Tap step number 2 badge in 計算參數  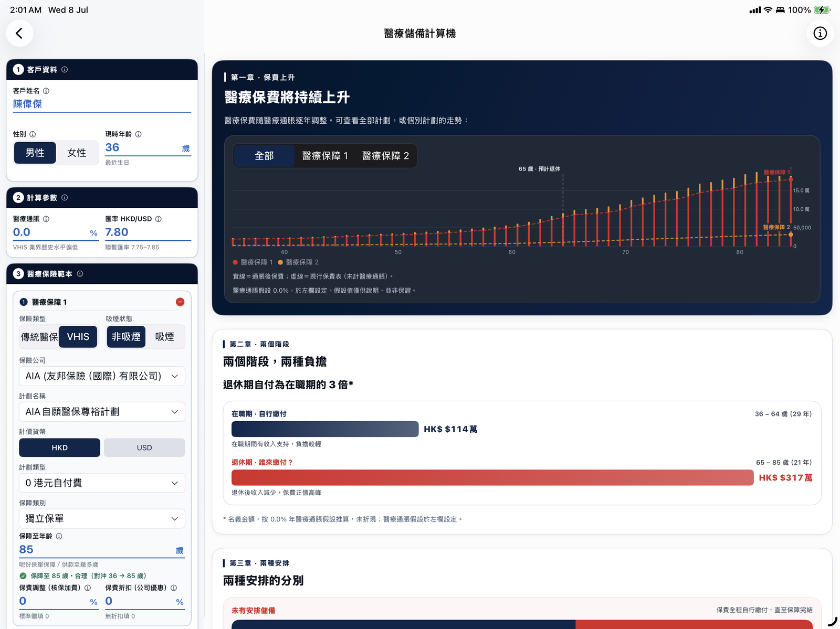click(x=18, y=198)
